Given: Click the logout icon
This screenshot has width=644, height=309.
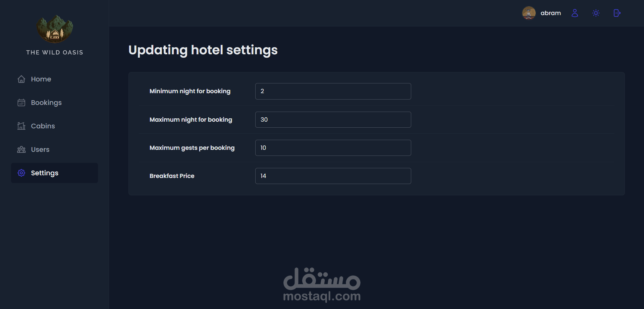Looking at the screenshot, I should [617, 13].
